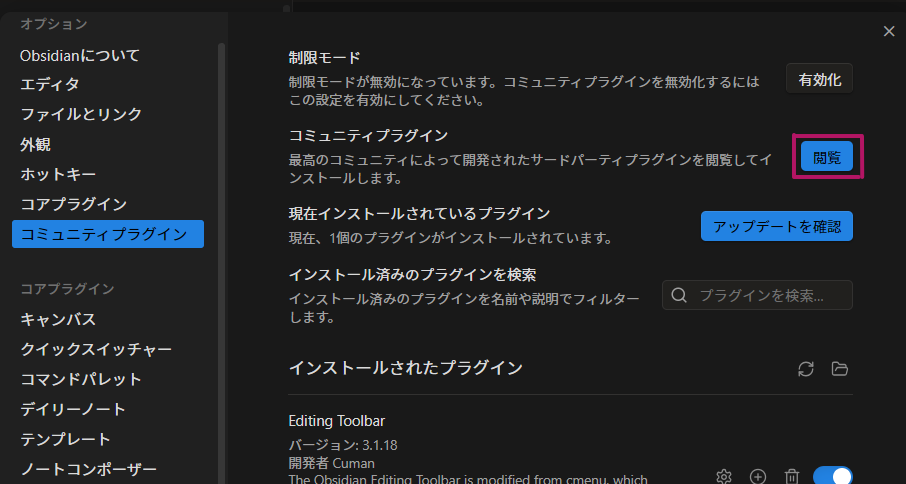Open the Obsidianについて settings tab

point(80,55)
